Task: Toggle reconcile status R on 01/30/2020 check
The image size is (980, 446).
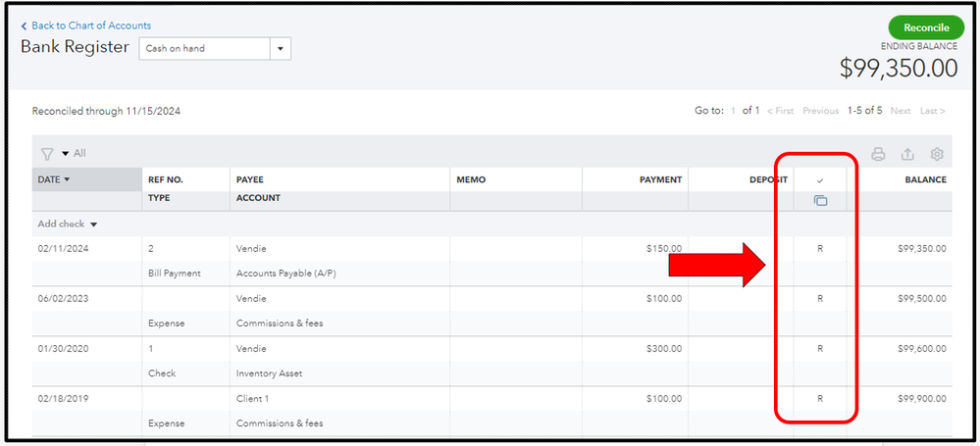Action: tap(820, 349)
